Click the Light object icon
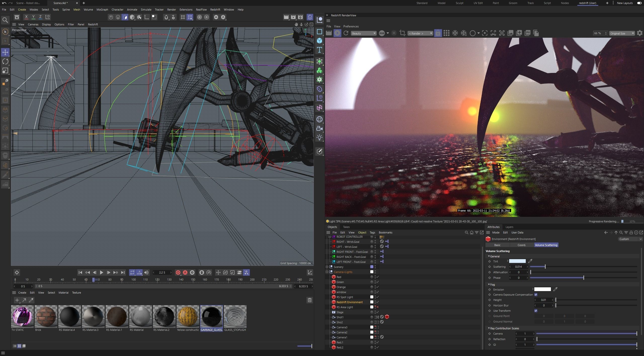This screenshot has width=644, height=356. 319,137
